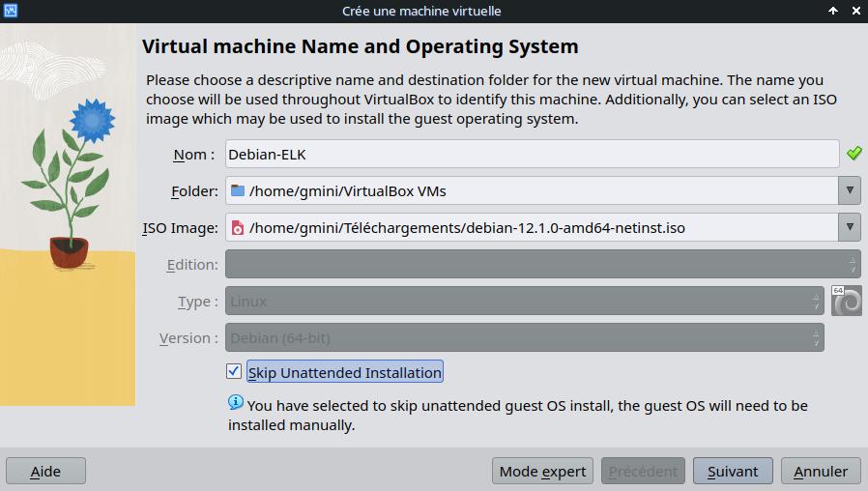
Task: Click the shade window arrow in title bar
Action: (x=833, y=11)
